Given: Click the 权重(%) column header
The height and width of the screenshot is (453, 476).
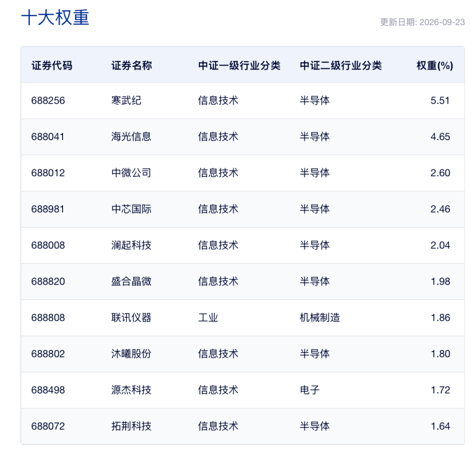Looking at the screenshot, I should 435,65.
